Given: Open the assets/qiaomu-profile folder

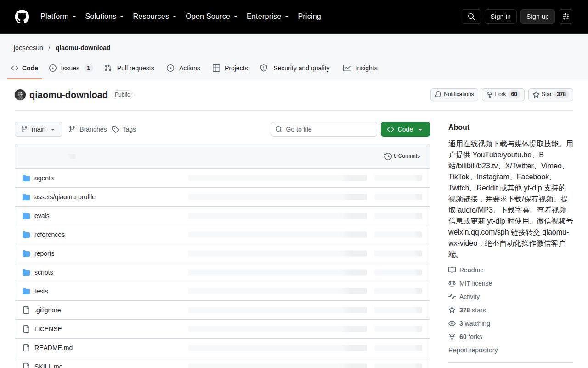Looking at the screenshot, I should 65,197.
